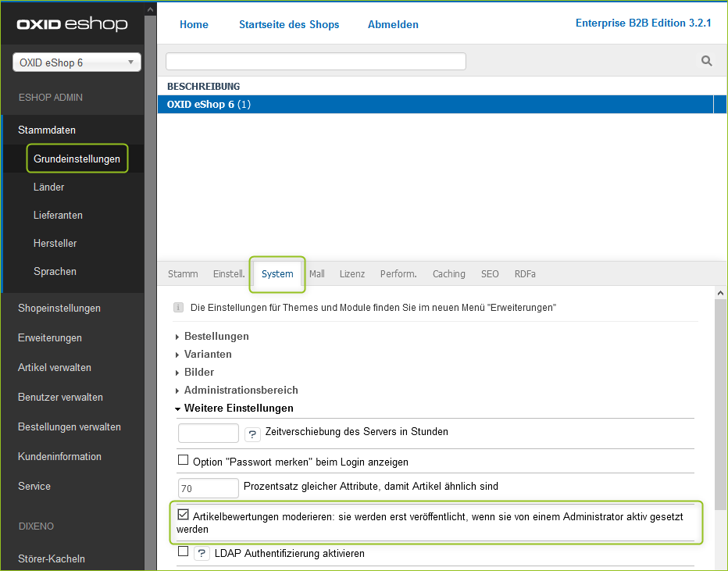Viewport: 728px width, 571px height.
Task: Open the RDFa tab
Action: (x=525, y=274)
